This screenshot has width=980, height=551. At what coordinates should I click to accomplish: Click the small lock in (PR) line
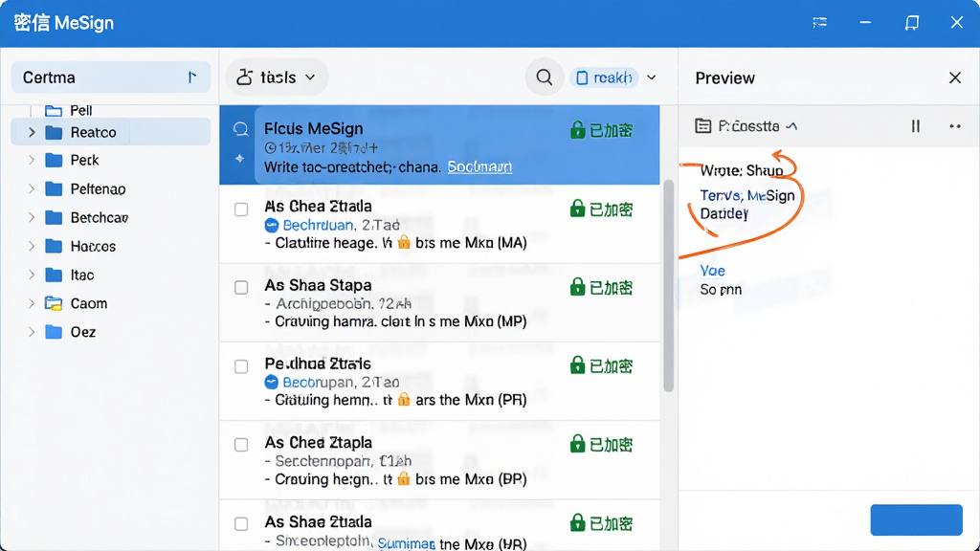point(405,399)
